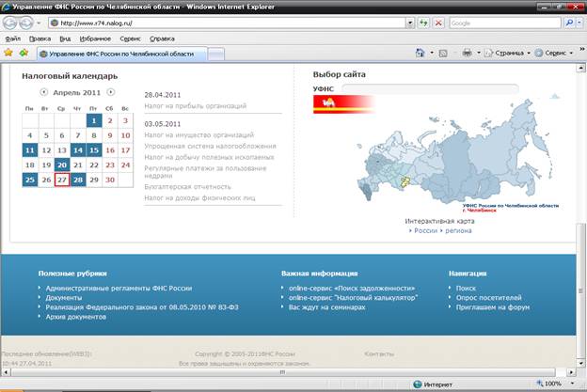
Task: Click the Home page toolbar icon
Action: (420, 54)
